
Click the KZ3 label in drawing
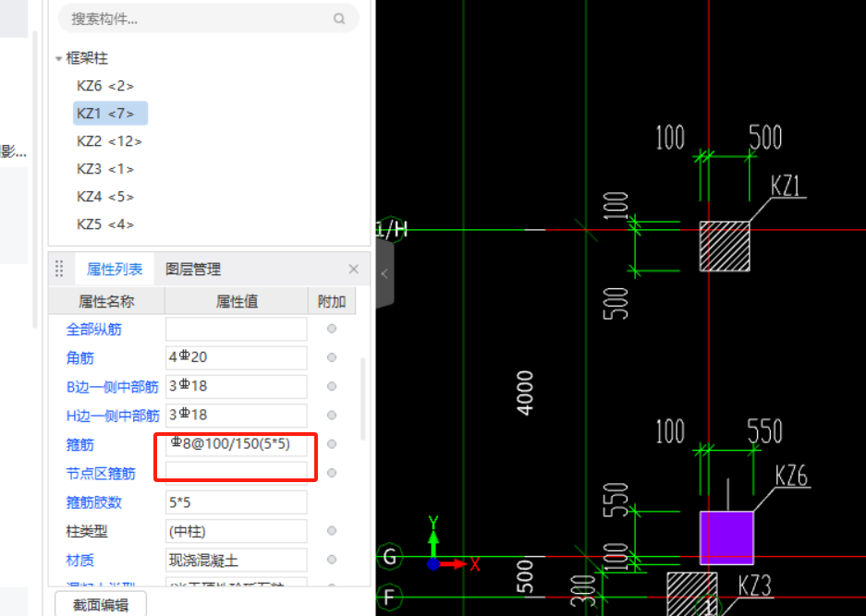[754, 586]
